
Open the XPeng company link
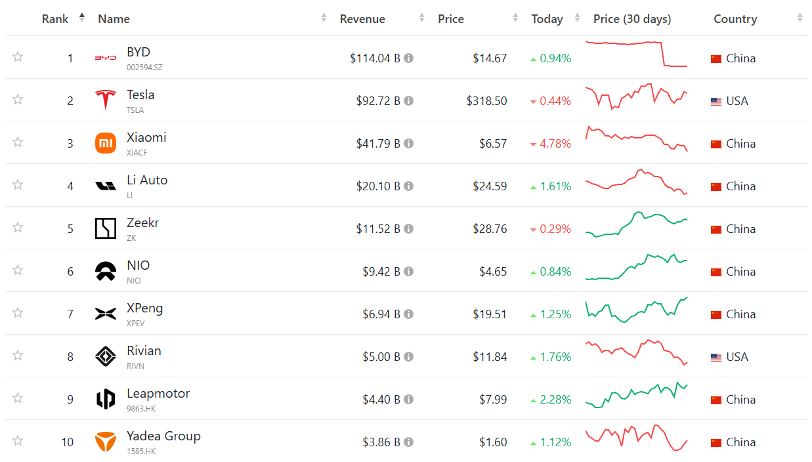(144, 308)
